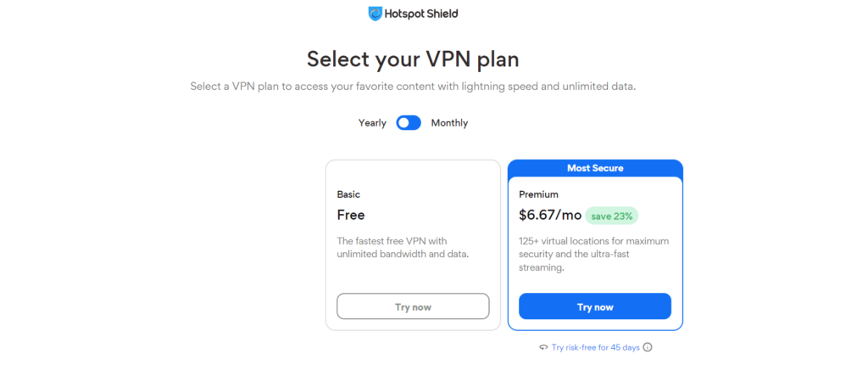Click the blue Try now Premium button

(x=595, y=306)
